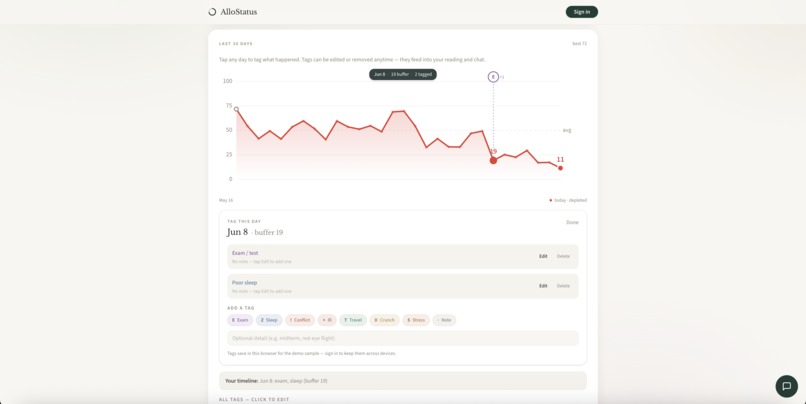
Task: Click the 'Jun 8' date heading
Action: point(237,232)
